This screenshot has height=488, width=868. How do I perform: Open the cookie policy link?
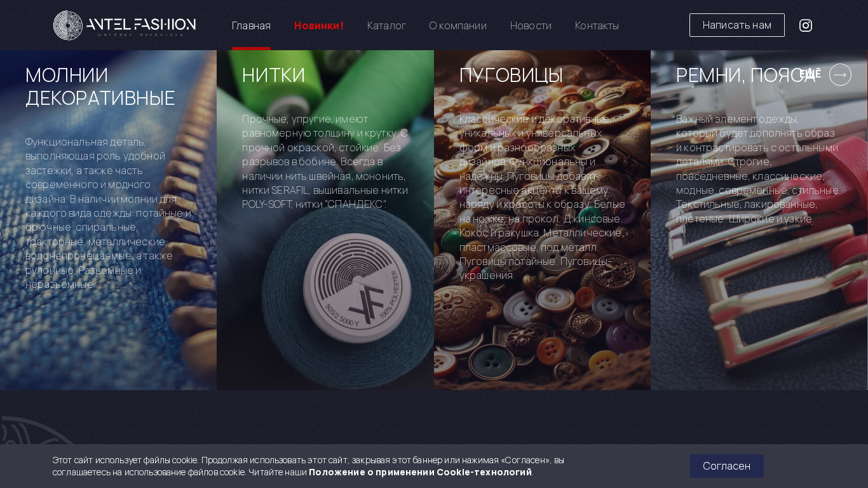420,472
